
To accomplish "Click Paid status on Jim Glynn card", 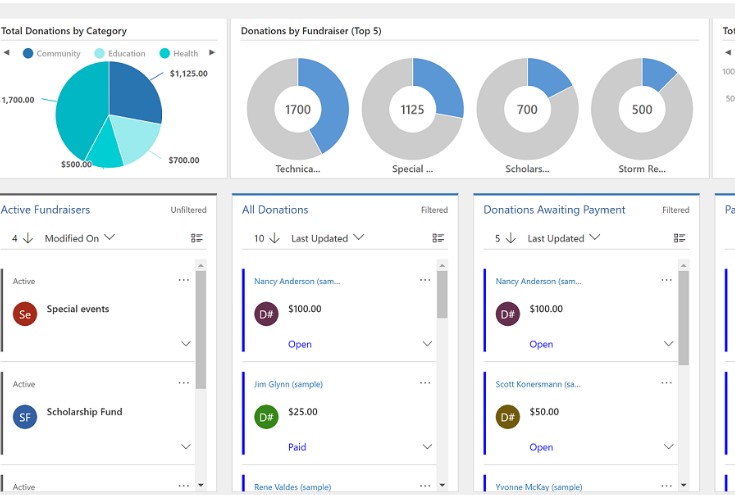I will [x=297, y=447].
